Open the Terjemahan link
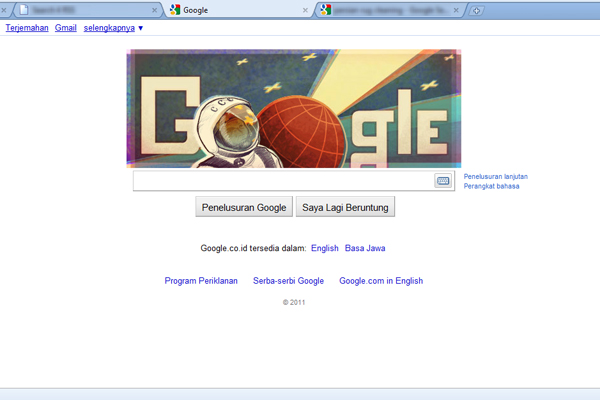Screen dimensions: 600x400 pos(27,28)
